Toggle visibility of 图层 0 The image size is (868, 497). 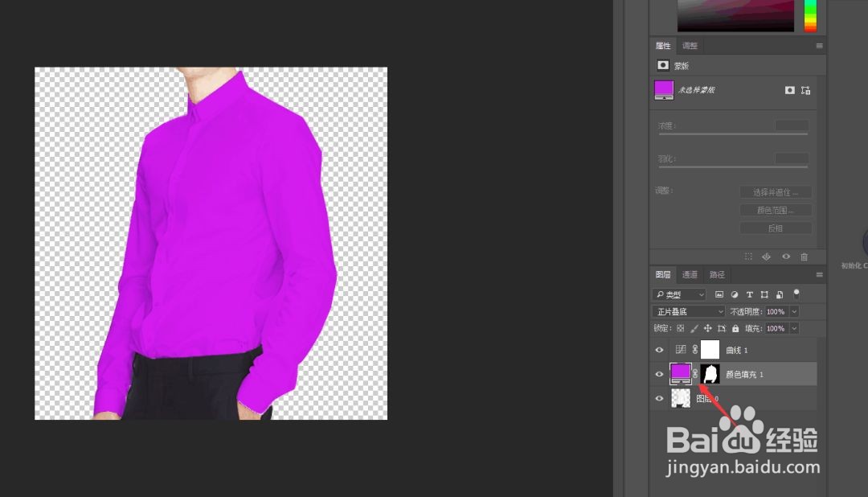coord(659,397)
